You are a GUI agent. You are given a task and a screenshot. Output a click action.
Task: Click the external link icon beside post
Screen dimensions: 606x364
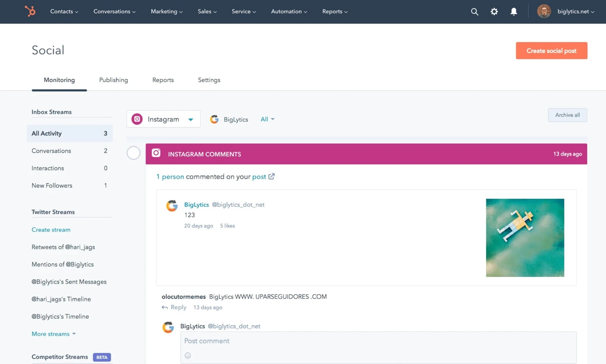tap(272, 177)
